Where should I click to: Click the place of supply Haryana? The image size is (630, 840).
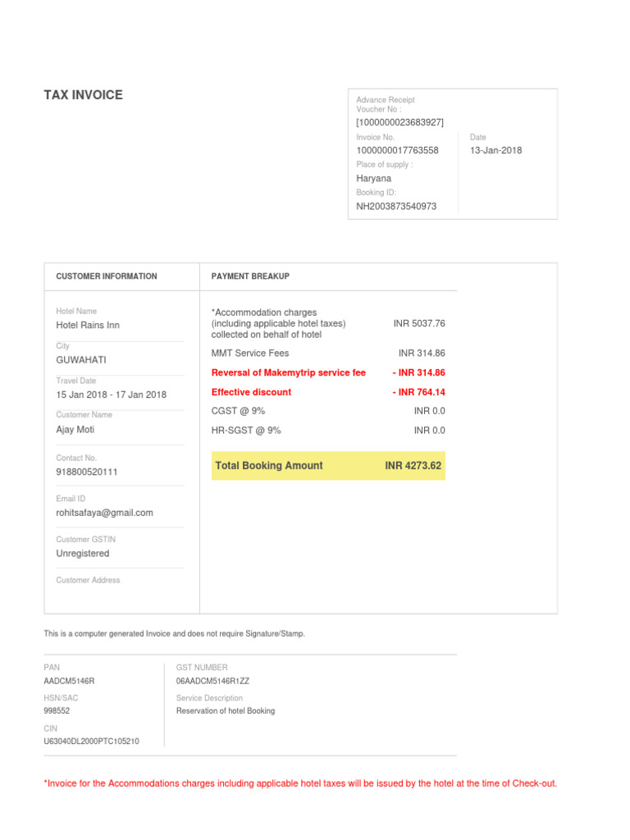point(373,178)
